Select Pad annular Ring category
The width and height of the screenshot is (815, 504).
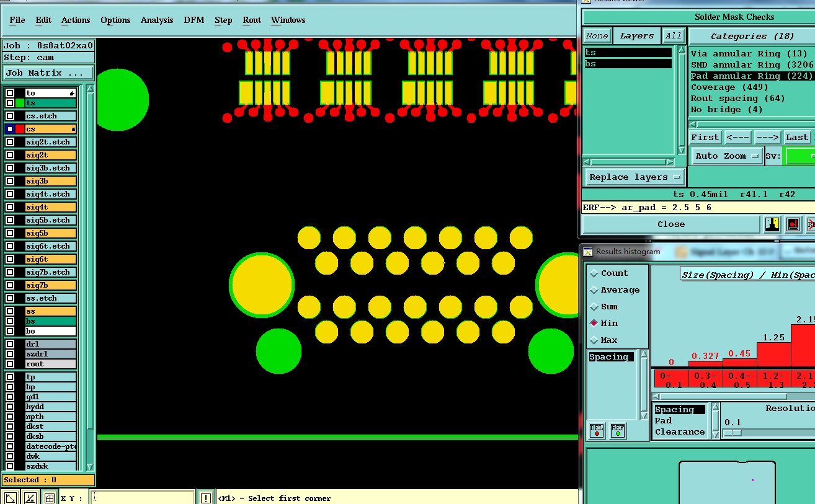752,76
